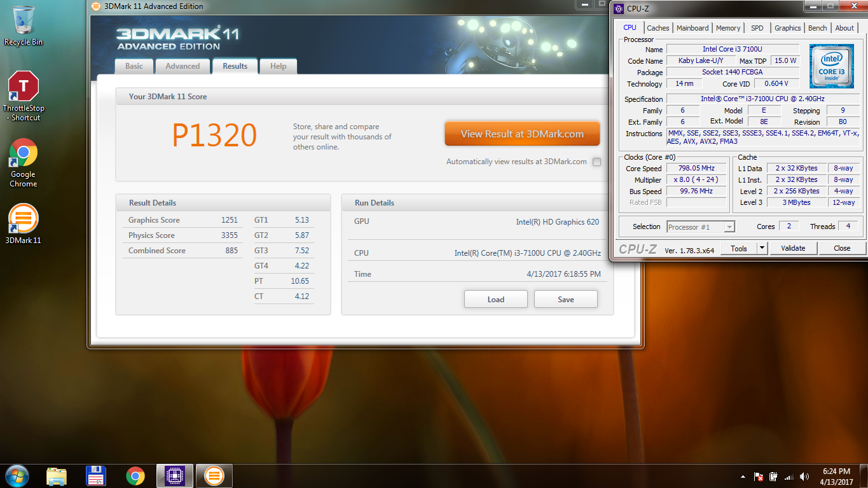Click the 3DMark 11 title bar icon
868x488 pixels.
[96, 6]
